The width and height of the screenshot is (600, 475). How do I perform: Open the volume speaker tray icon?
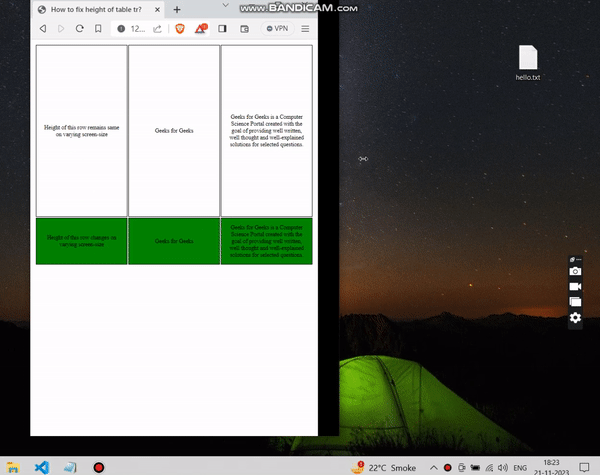tap(503, 468)
